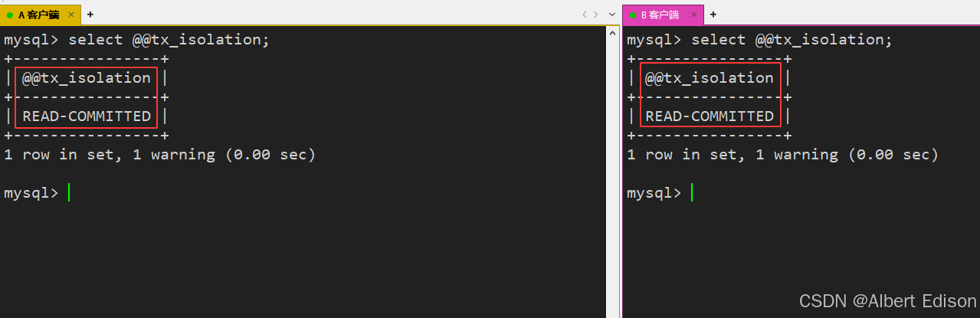This screenshot has height=318, width=980.
Task: Switch to the A 客户端 session tab
Action: [x=40, y=15]
